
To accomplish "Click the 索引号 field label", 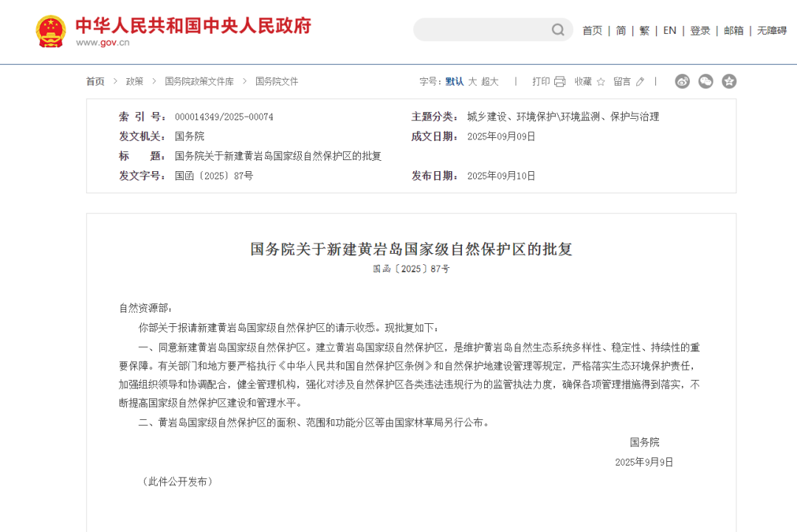I will coord(143,117).
